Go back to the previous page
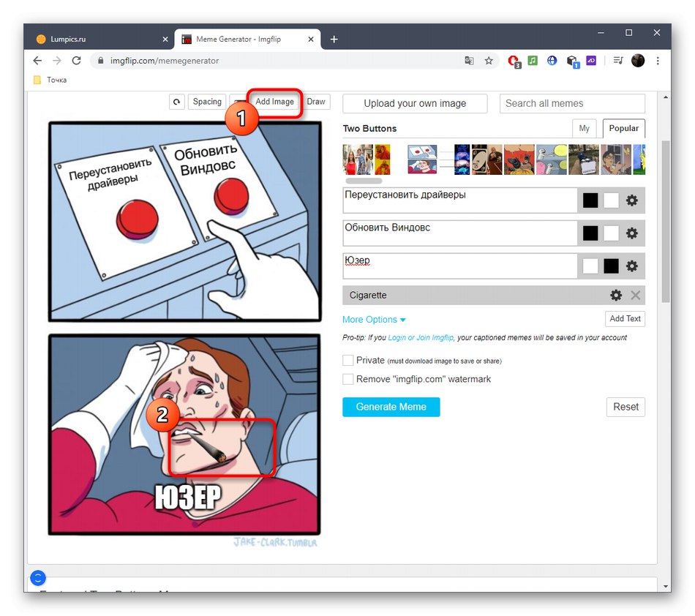Screen dimensions: 695x616 tap(37, 61)
